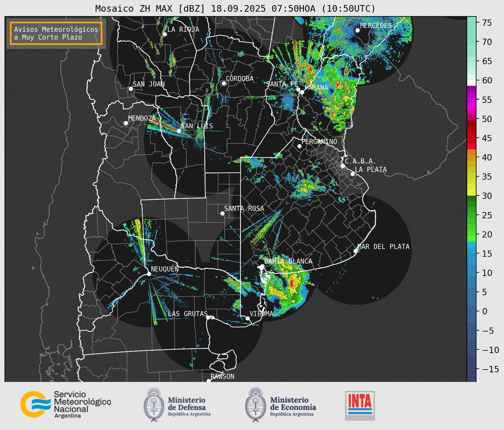The image size is (504, 430).
Task: Select the BAHÍA BLANCA city marker
Action: tap(262, 266)
